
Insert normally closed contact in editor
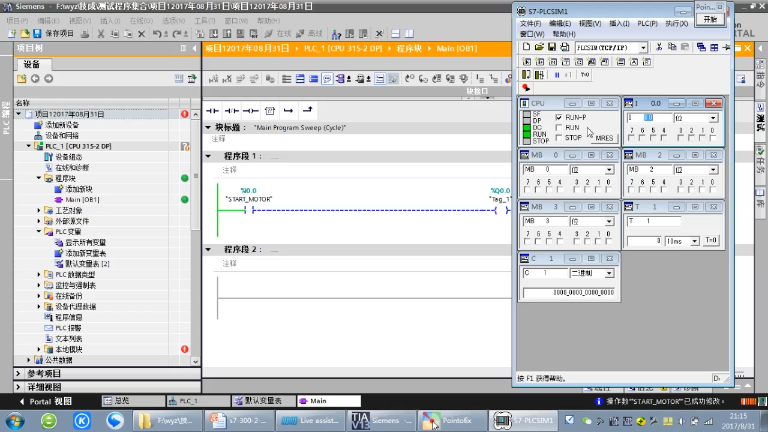tap(232, 111)
